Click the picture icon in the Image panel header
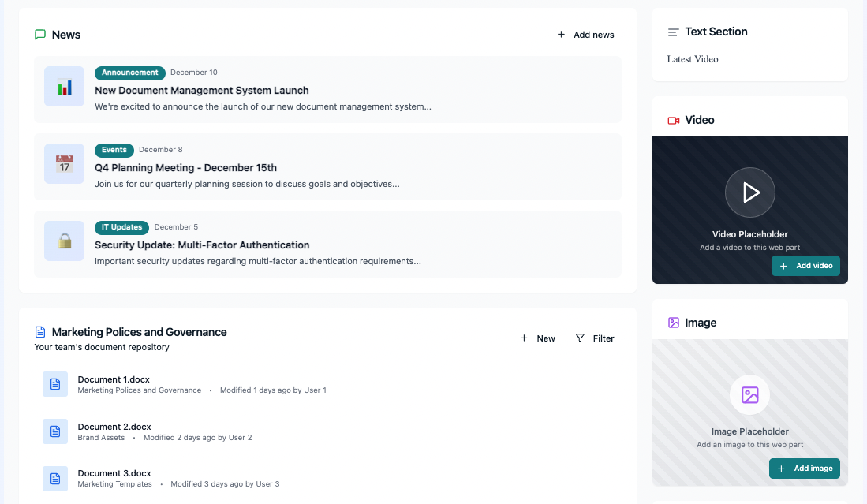Image resolution: width=867 pixels, height=504 pixels. [675, 323]
